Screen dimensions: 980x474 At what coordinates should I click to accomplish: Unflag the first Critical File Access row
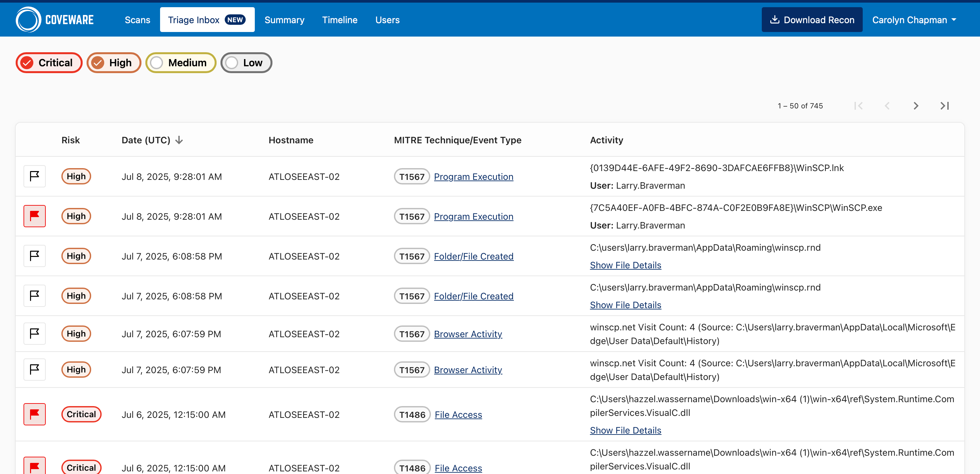coord(35,414)
